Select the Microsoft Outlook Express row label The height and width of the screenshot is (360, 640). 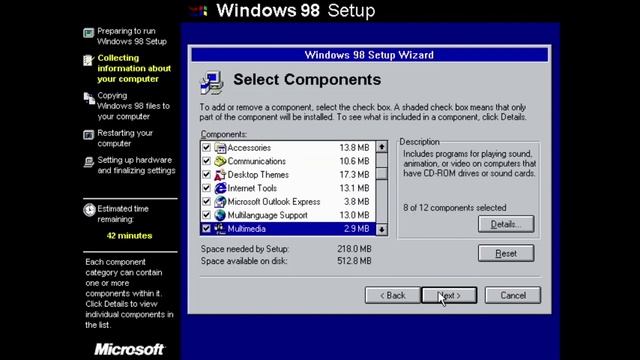[273, 202]
